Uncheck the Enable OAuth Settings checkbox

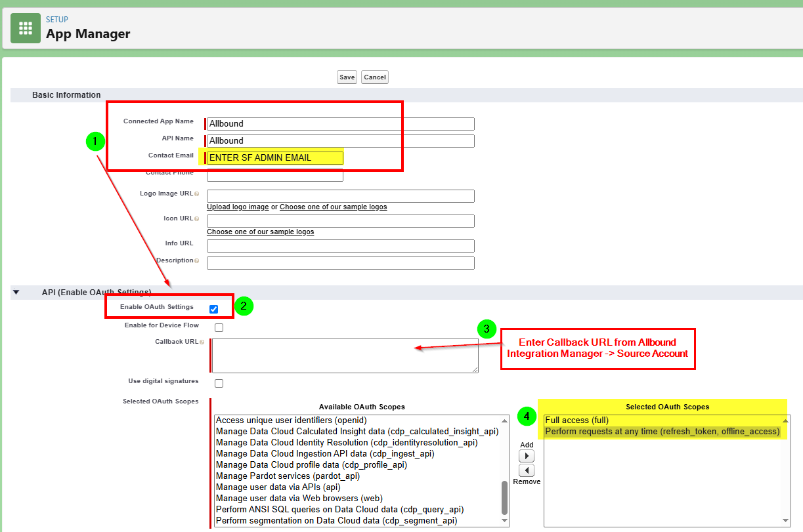tap(213, 309)
